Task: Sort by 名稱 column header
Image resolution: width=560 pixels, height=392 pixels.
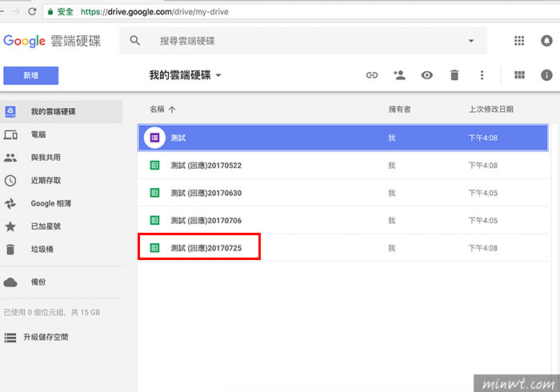Action: tap(157, 110)
